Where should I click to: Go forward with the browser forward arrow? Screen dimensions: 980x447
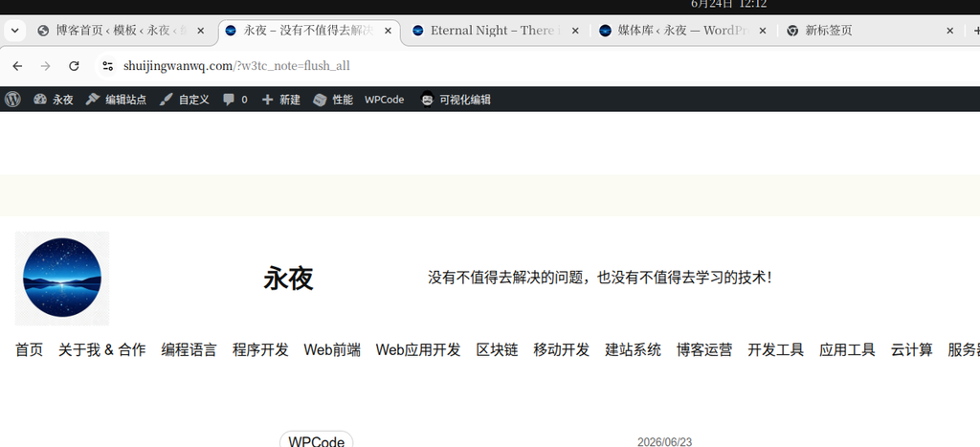click(45, 66)
